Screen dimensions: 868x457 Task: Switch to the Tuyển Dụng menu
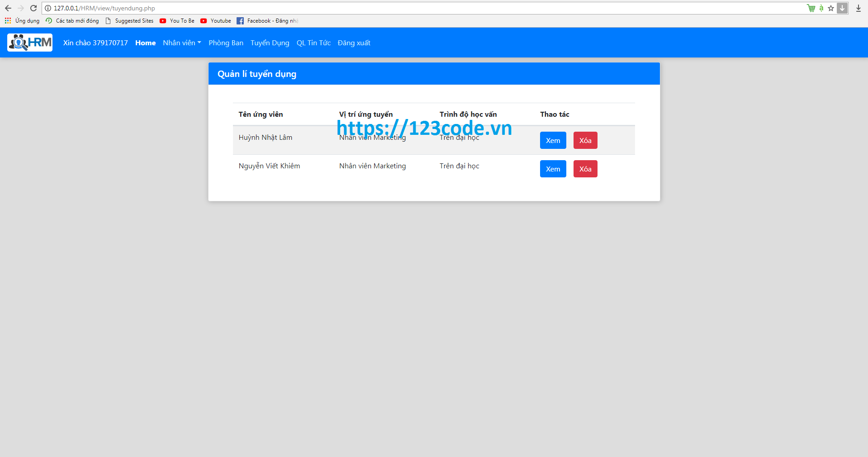pyautogui.click(x=270, y=43)
